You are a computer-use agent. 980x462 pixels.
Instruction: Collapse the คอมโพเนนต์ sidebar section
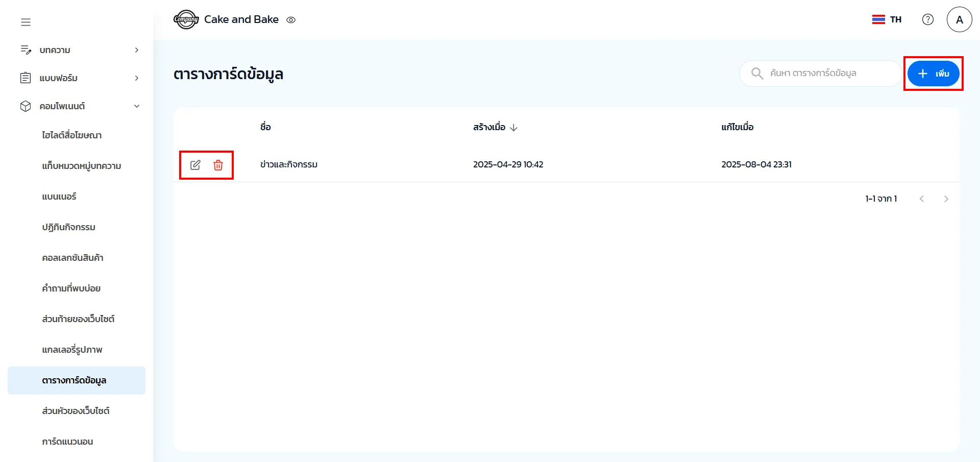(136, 106)
